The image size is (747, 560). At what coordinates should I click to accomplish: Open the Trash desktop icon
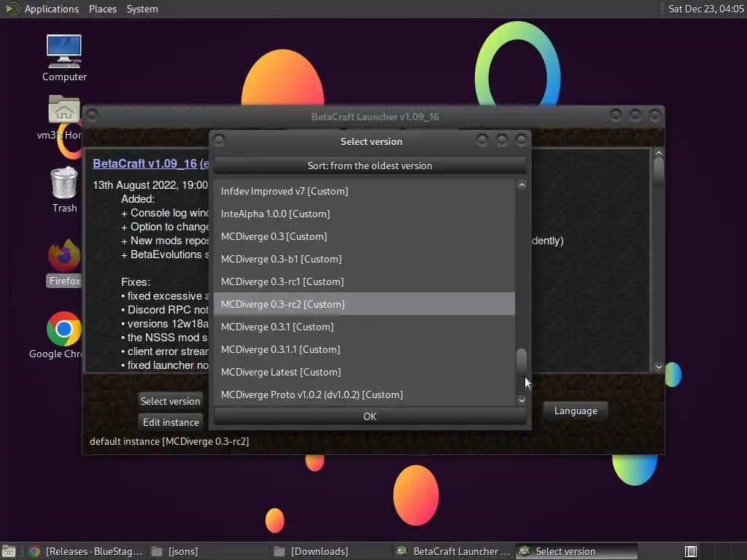64,189
